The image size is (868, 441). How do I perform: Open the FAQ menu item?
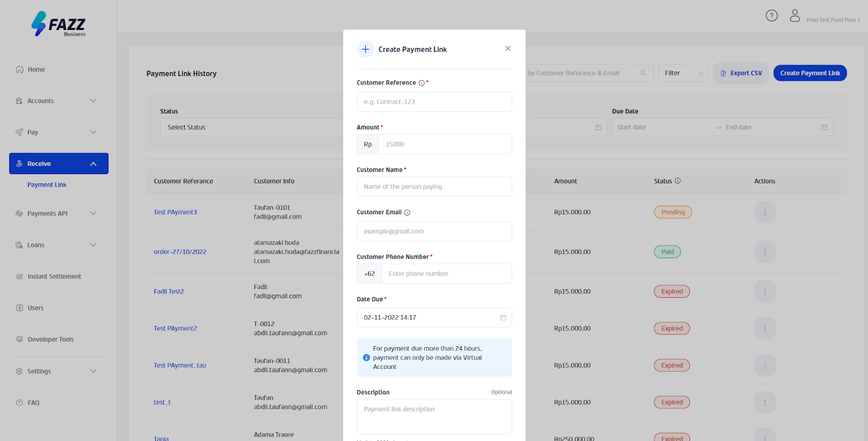click(x=34, y=403)
